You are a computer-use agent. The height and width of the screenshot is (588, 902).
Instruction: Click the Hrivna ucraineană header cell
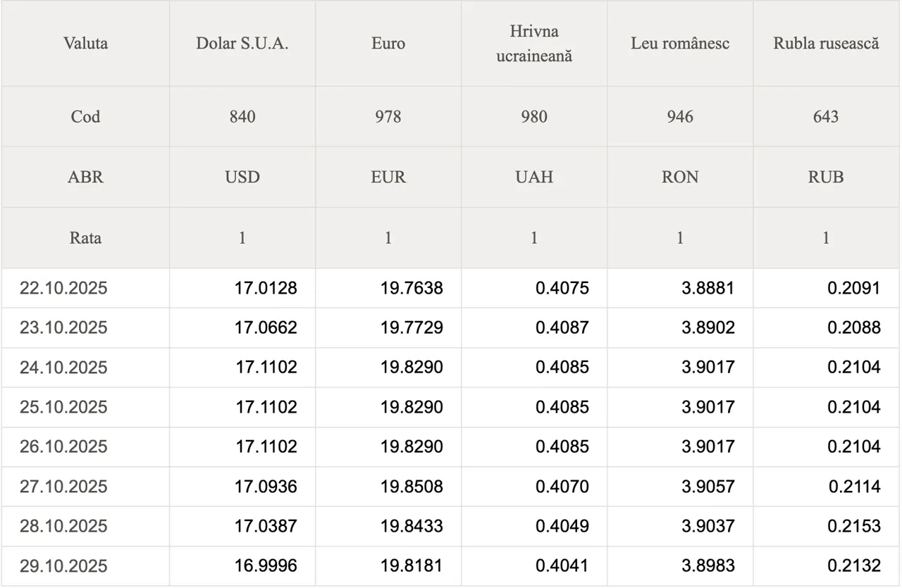click(534, 43)
